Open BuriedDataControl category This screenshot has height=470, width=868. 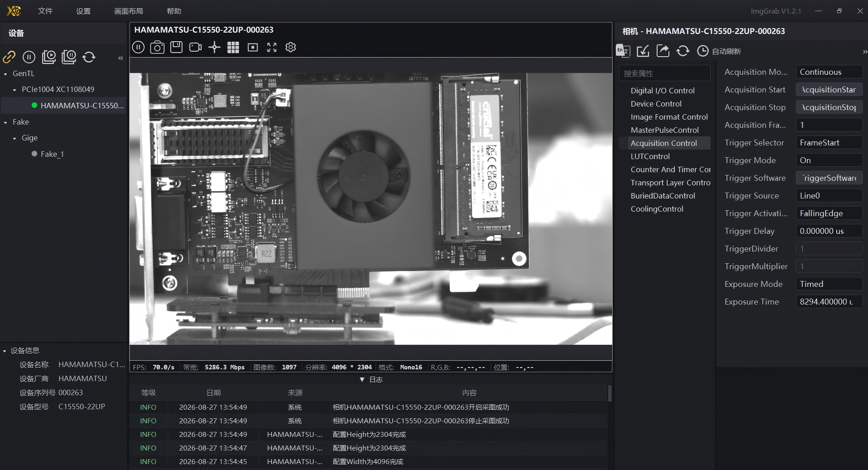(x=663, y=196)
